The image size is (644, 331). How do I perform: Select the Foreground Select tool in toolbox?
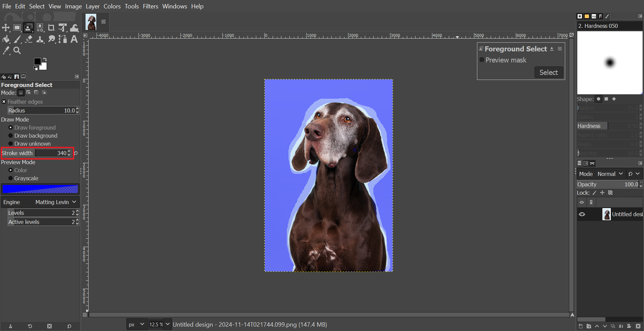pos(28,28)
